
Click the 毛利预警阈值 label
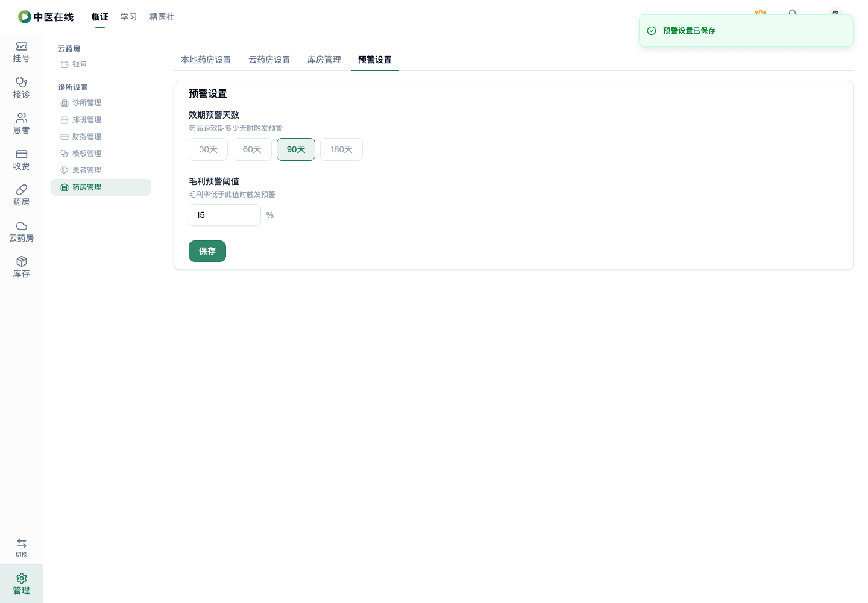tap(214, 181)
